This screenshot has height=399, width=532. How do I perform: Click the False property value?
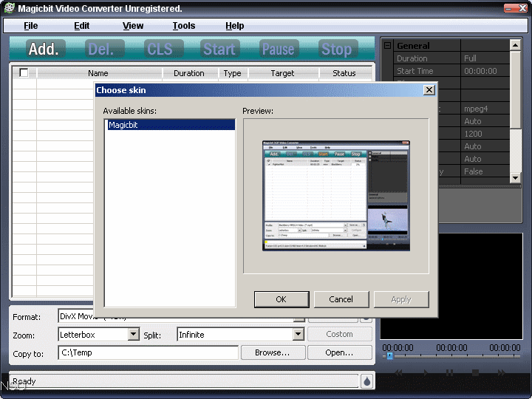(x=485, y=171)
